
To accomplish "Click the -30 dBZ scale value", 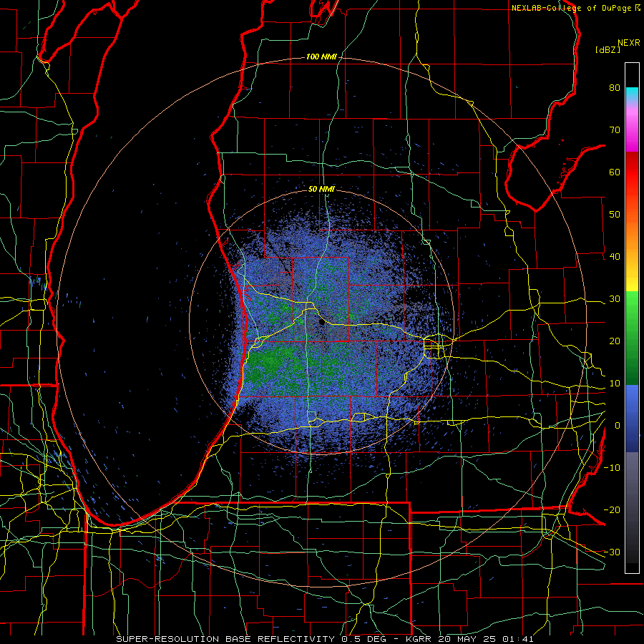I will point(612,552).
